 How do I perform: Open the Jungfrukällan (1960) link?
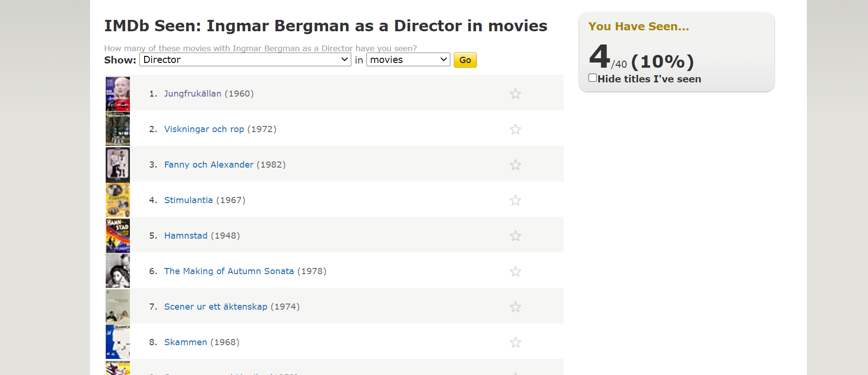point(192,94)
